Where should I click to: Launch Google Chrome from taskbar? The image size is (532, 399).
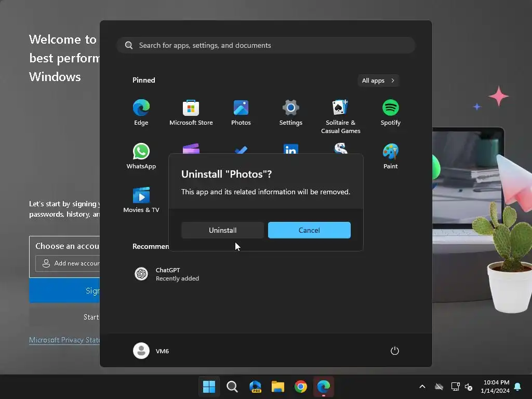click(x=301, y=387)
